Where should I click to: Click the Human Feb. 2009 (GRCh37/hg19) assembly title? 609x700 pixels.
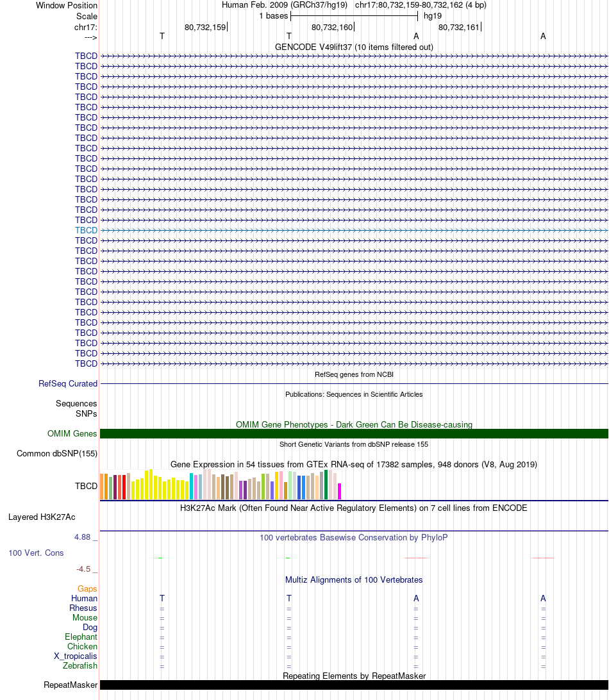[285, 5]
